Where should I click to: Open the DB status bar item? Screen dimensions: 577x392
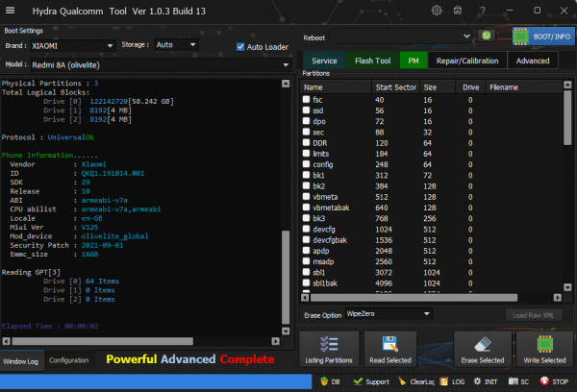[x=330, y=381]
